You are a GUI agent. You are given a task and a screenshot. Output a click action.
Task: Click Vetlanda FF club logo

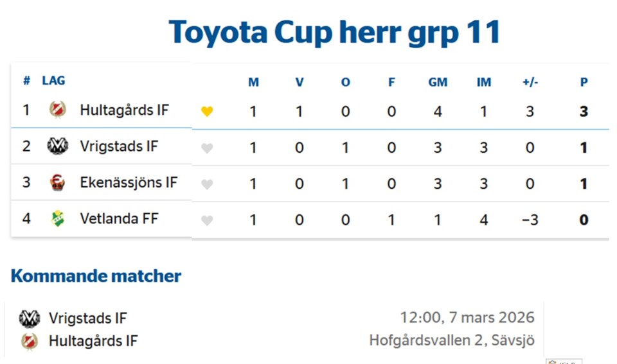point(57,219)
